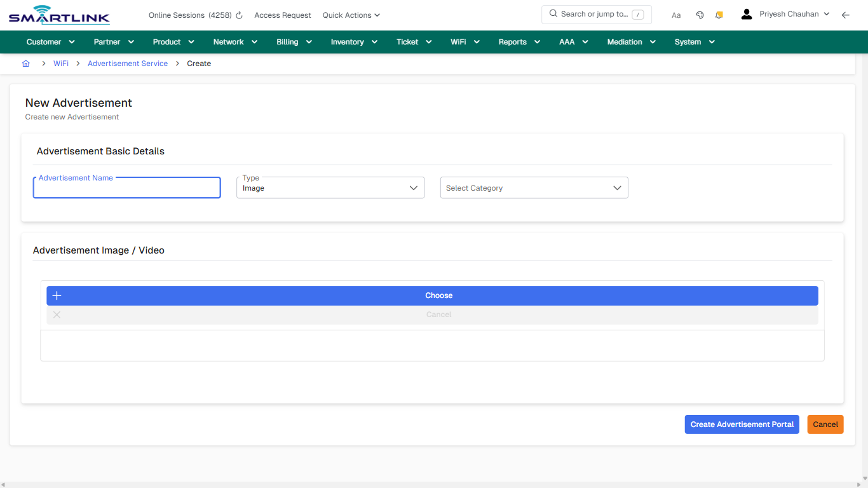Click the Aa font size icon
Image resolution: width=868 pixels, height=488 pixels.
coord(676,15)
